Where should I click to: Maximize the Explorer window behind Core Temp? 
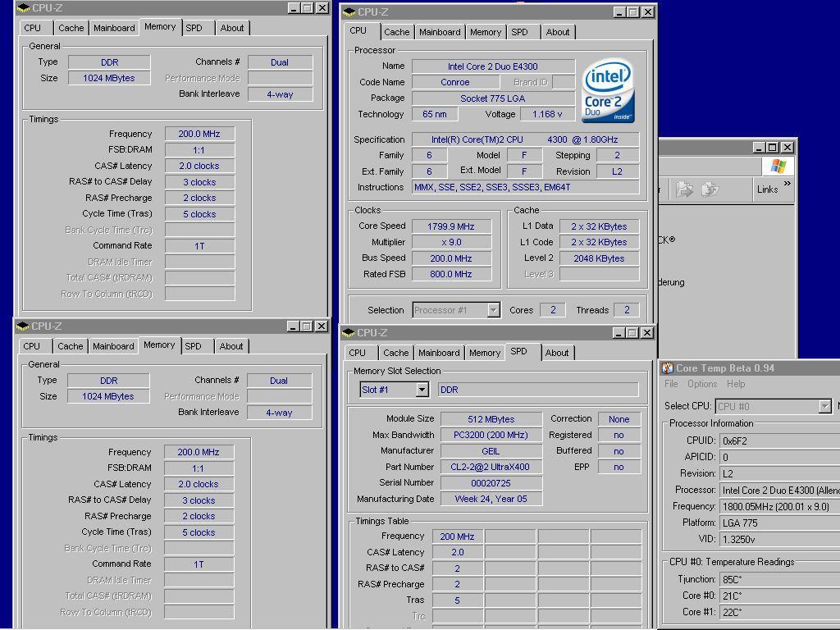[x=773, y=148]
